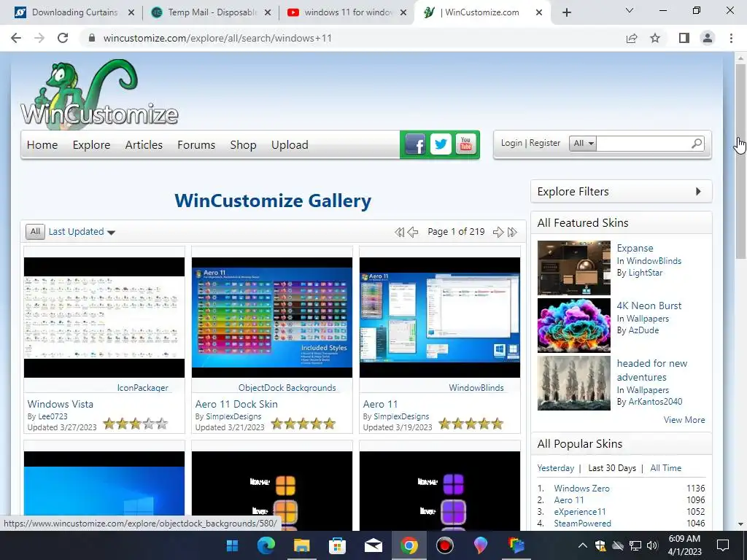Click the Login link
Viewport: 747px width, 560px height.
pos(511,143)
